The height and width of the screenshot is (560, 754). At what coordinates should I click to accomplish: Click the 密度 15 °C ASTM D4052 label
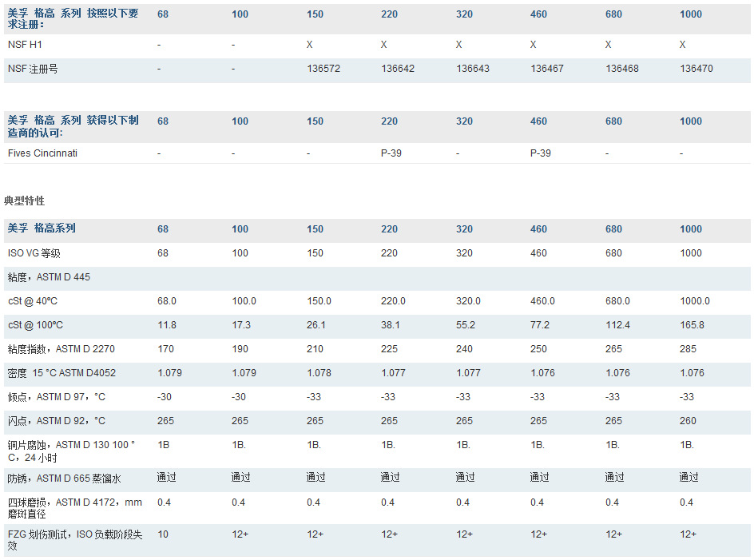point(62,373)
